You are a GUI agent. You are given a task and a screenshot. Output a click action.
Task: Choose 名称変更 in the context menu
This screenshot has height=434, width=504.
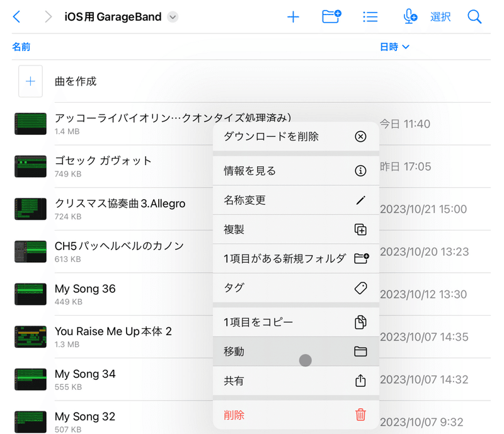(x=296, y=200)
